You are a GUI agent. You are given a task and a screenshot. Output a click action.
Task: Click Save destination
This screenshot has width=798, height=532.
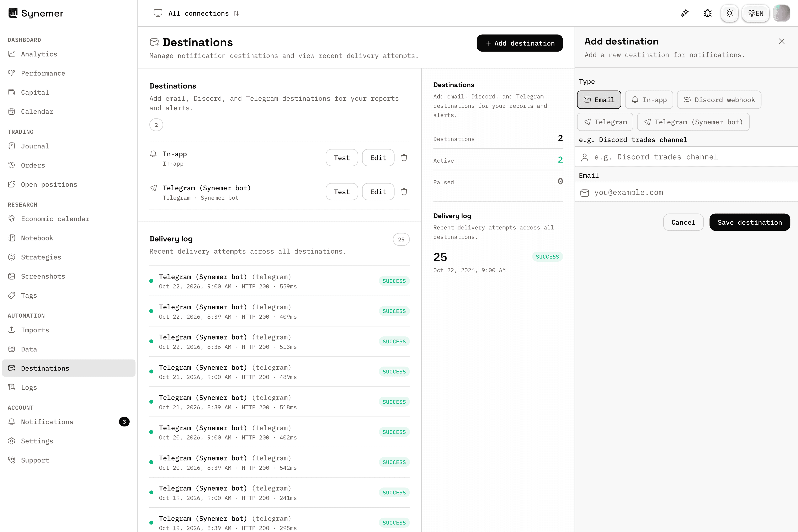(x=750, y=222)
